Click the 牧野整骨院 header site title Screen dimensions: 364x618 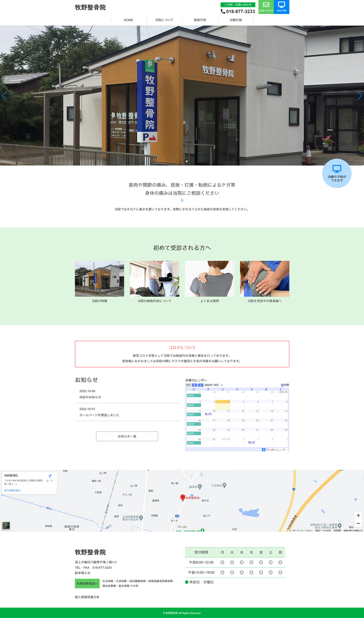coord(90,7)
